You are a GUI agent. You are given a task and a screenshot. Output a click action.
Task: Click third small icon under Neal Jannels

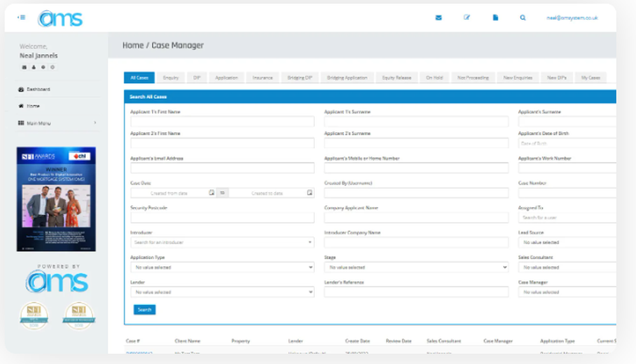tap(43, 67)
